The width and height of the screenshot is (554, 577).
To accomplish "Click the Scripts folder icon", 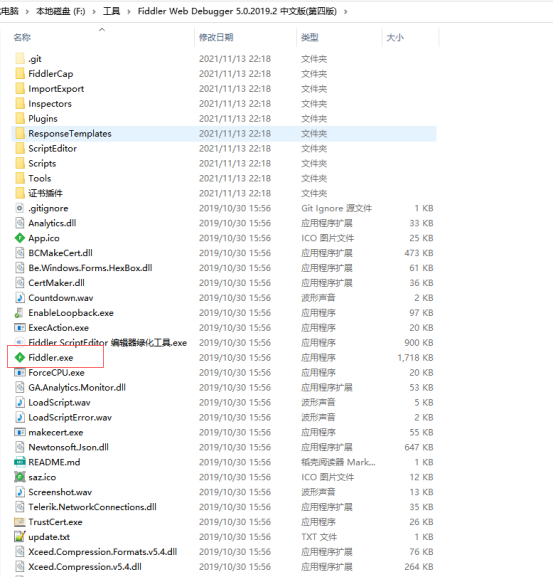I will click(20, 163).
